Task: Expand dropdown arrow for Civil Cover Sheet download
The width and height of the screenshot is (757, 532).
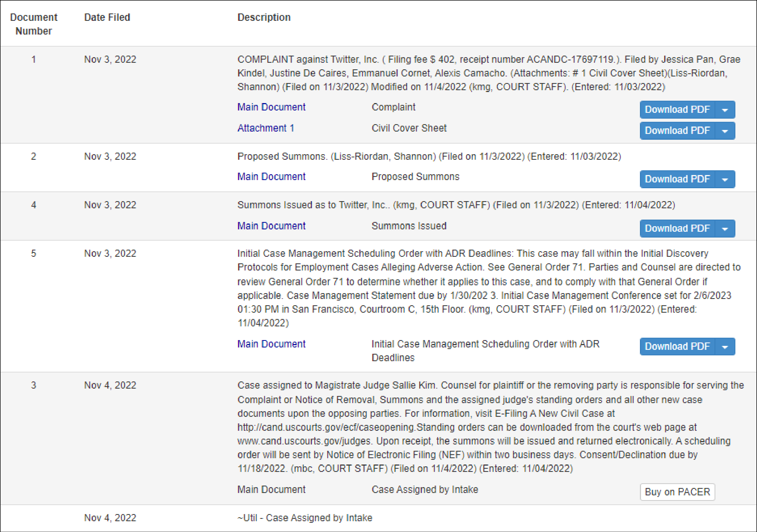Action: (x=725, y=131)
